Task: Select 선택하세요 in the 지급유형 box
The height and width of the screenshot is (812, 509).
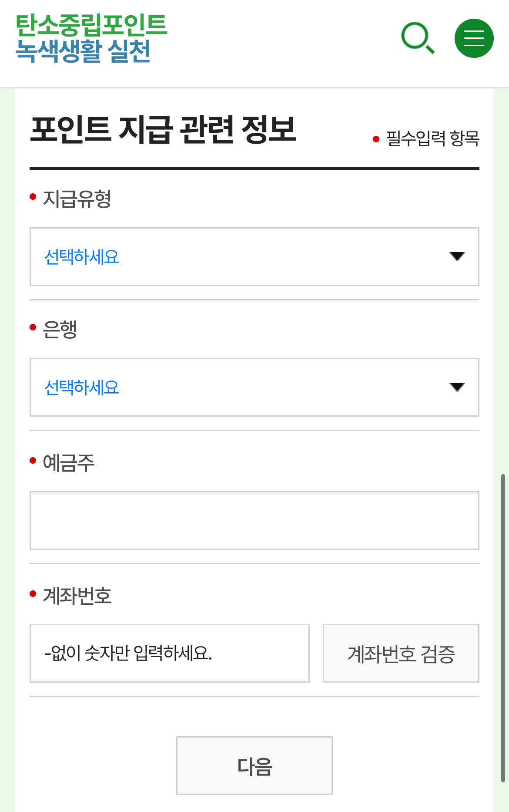Action: pyautogui.click(x=83, y=257)
